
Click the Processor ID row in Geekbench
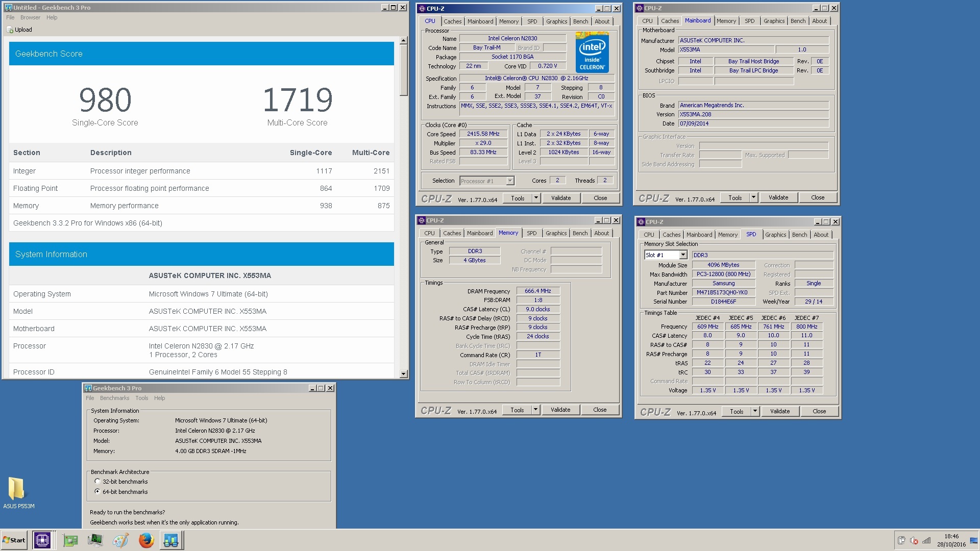[202, 372]
